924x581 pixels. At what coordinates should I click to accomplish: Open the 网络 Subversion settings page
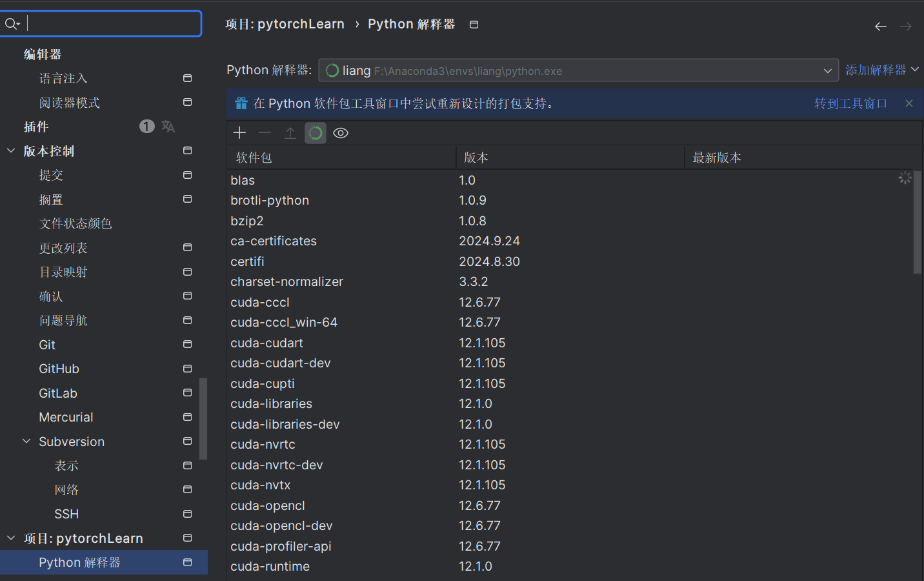66,490
